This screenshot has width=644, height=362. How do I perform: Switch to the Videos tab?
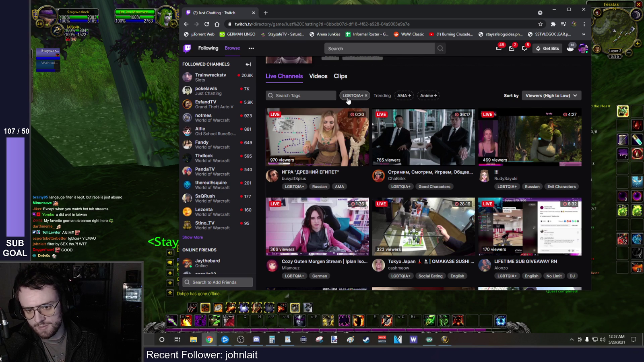pos(318,76)
